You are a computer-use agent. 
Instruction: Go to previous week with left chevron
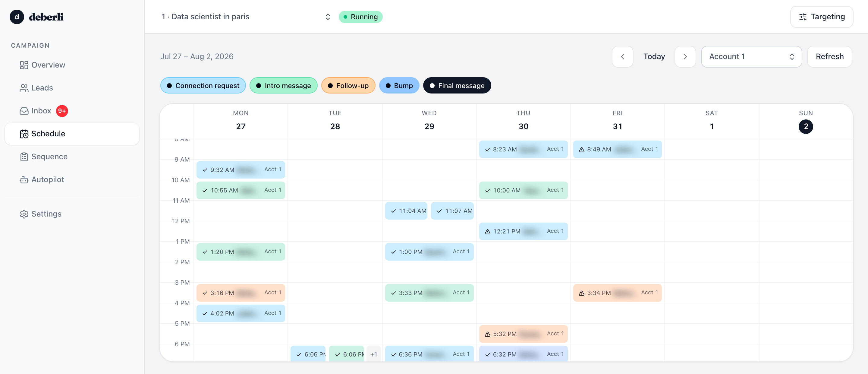[623, 57]
